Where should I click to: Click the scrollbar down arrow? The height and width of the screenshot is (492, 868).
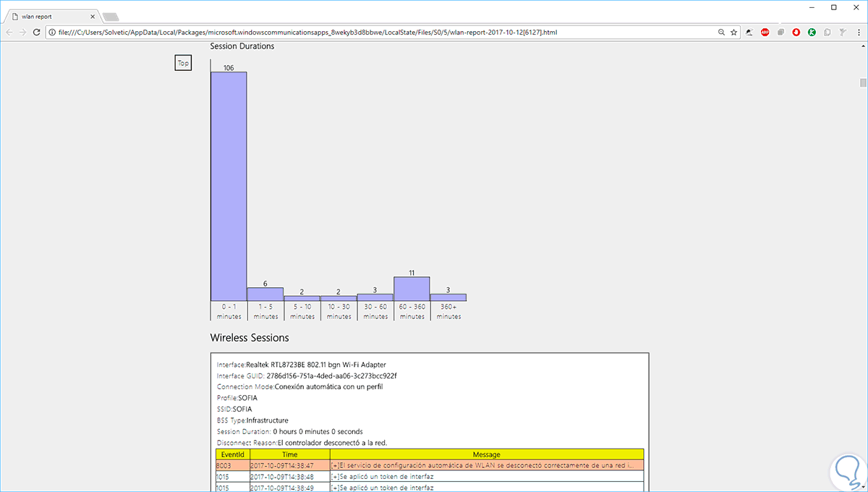coord(862,487)
